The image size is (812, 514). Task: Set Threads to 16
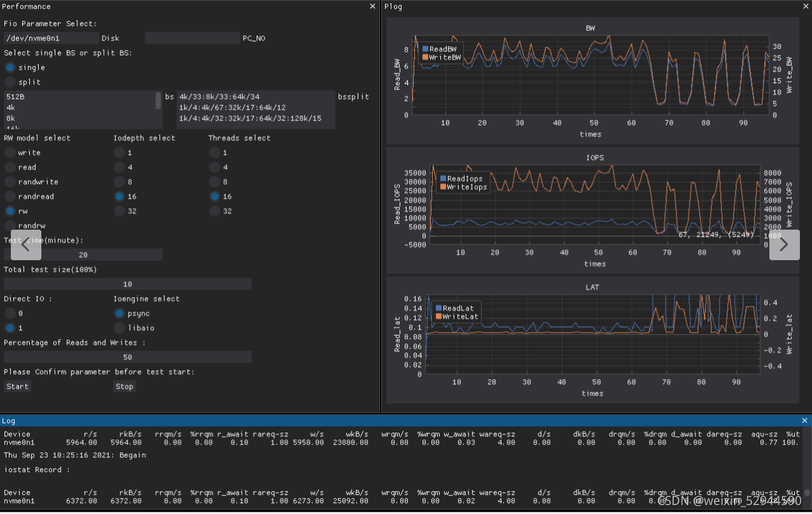coord(215,197)
